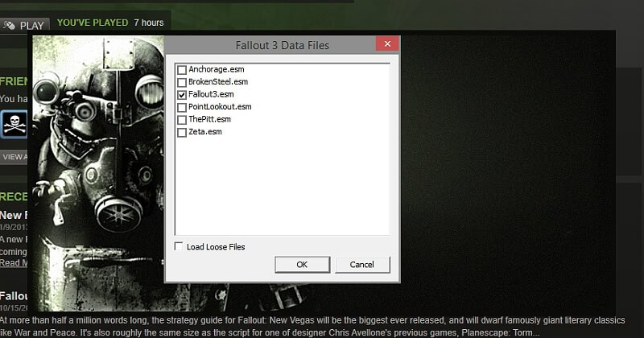Click the Steam VIEW ALL friends button
This screenshot has width=644, height=338.
tap(14, 157)
